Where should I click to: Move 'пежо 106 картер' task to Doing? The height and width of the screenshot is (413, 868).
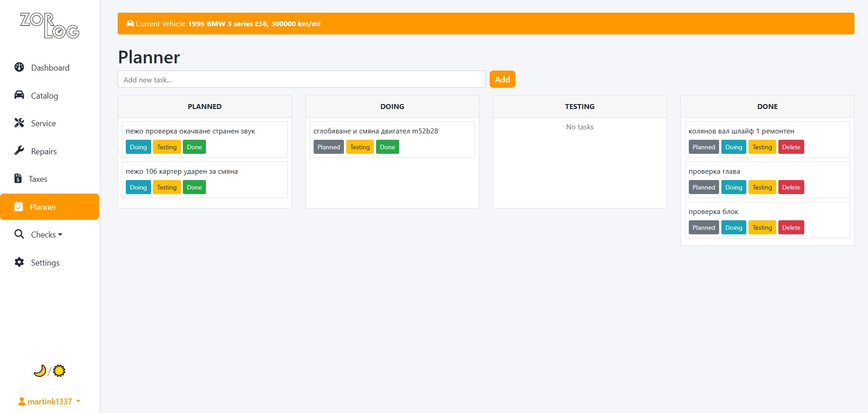click(x=138, y=187)
